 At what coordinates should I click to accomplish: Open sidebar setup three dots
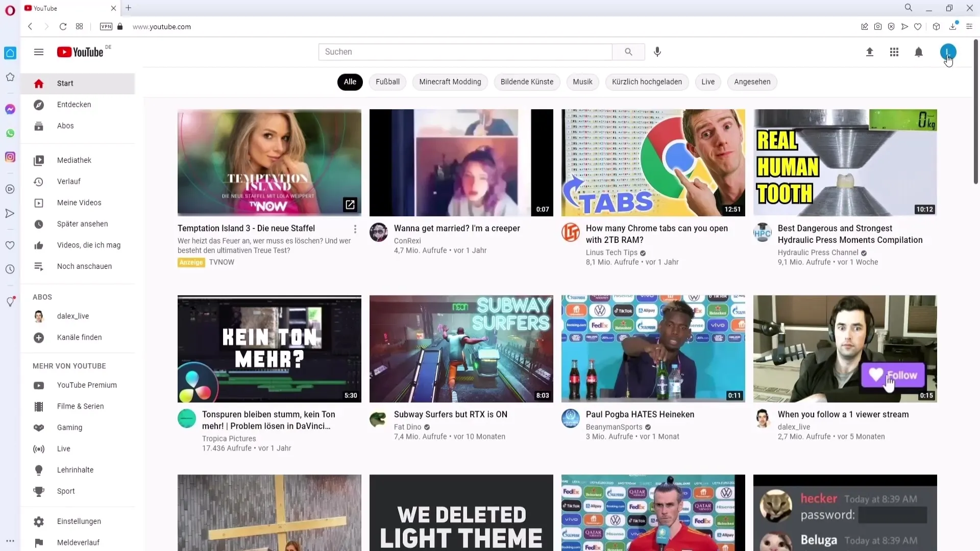tap(10, 541)
